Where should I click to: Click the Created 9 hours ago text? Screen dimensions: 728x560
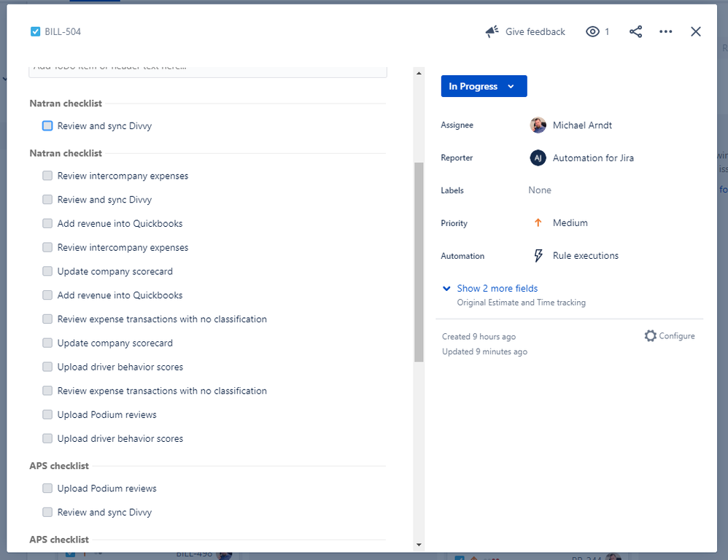[x=479, y=337]
